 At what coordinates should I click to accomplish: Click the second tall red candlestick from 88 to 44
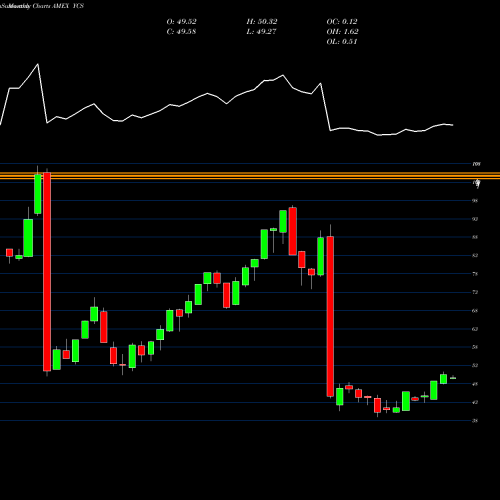(330, 316)
